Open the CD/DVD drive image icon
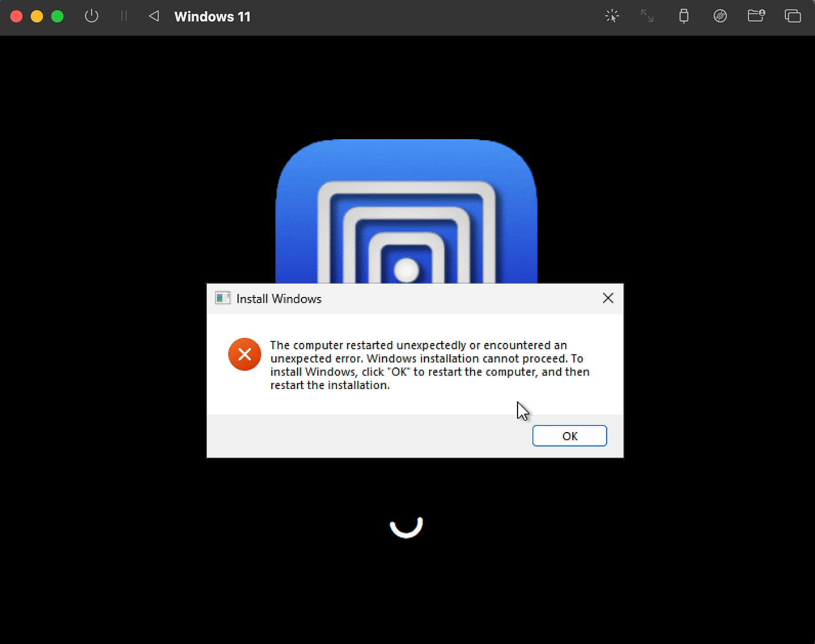This screenshot has height=644, width=815. click(x=720, y=16)
